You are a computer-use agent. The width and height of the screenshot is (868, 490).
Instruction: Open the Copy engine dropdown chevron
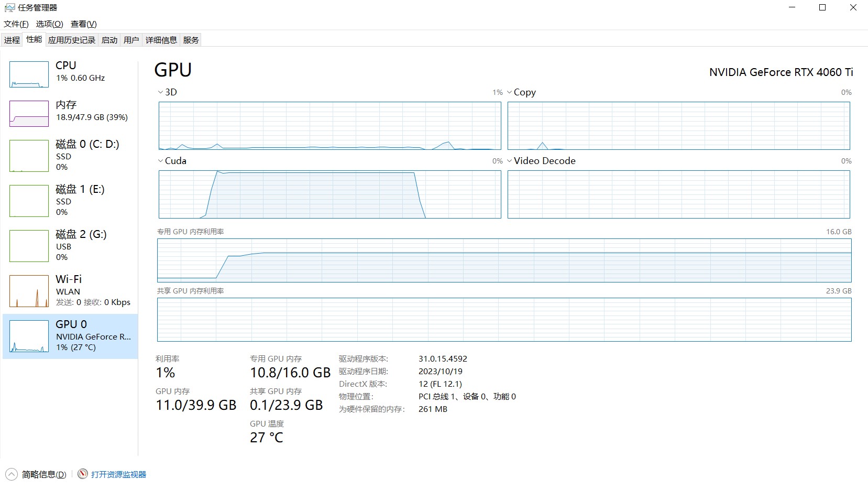coord(509,92)
